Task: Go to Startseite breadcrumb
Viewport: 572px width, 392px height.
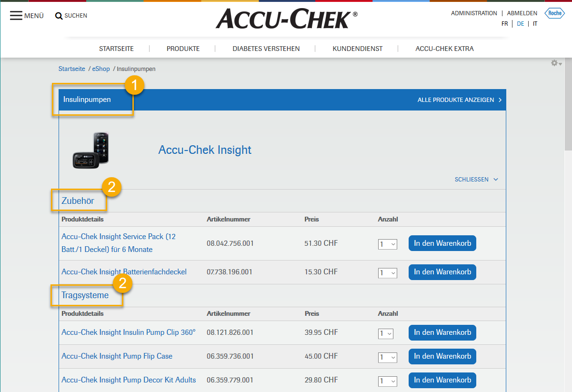Action: (72, 69)
